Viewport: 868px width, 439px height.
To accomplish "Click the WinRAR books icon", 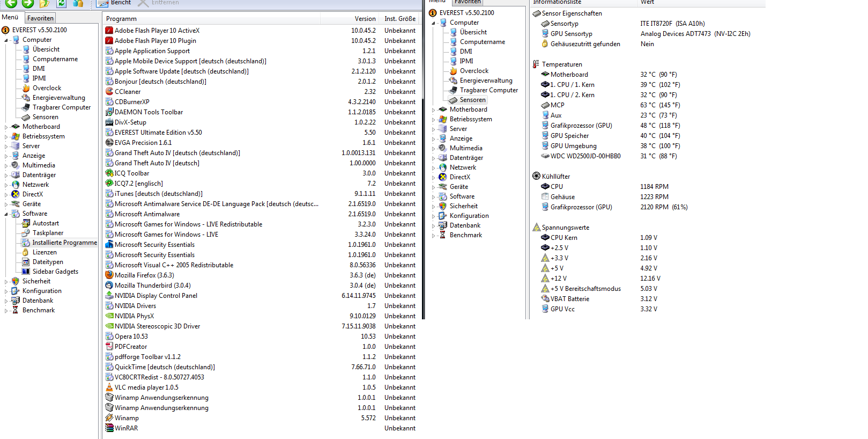I will [x=109, y=428].
